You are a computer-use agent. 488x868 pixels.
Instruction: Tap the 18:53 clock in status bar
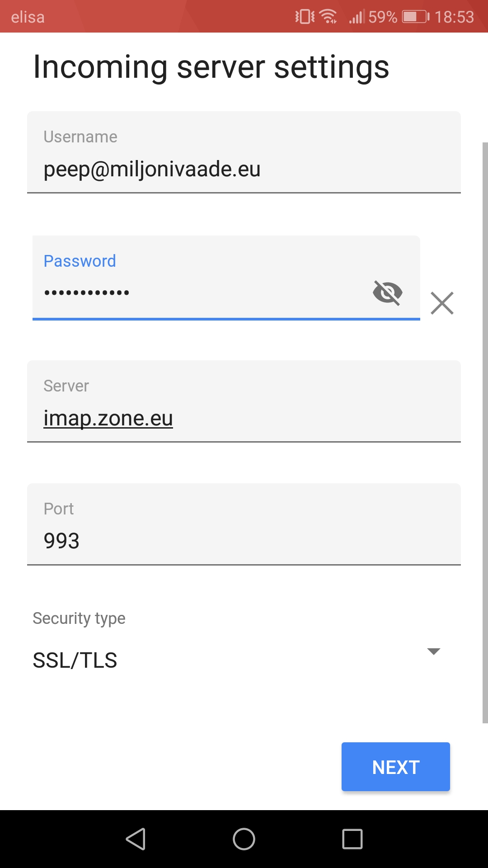tap(454, 17)
